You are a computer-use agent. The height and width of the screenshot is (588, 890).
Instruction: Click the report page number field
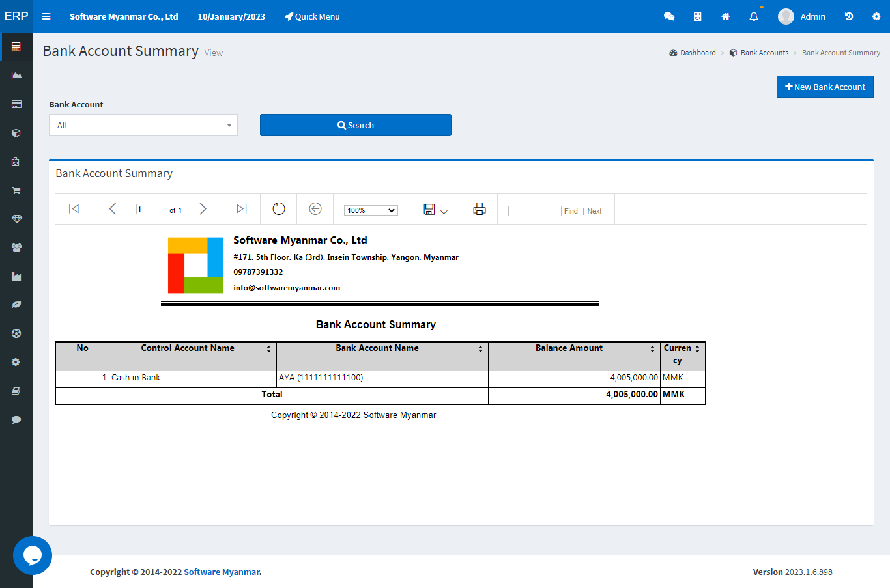pyautogui.click(x=150, y=209)
